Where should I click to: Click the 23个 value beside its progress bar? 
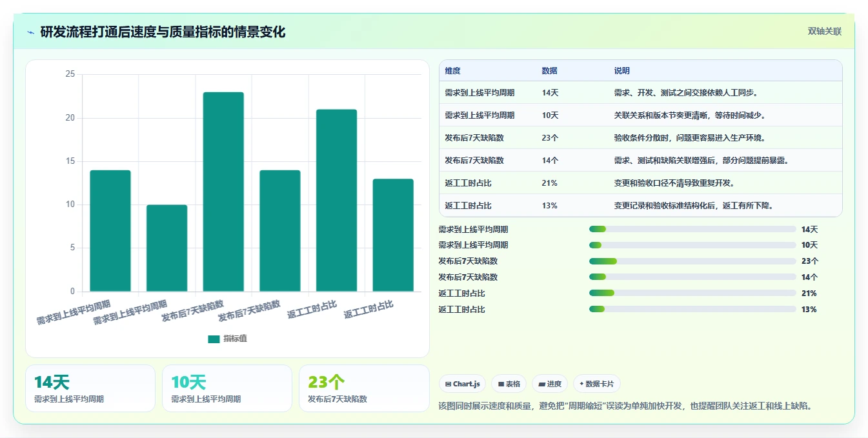pyautogui.click(x=810, y=261)
